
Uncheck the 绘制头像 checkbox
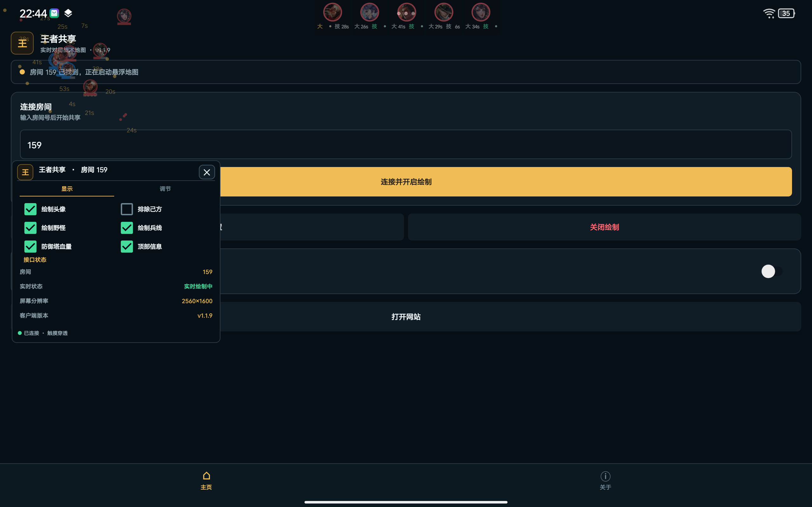pos(30,209)
